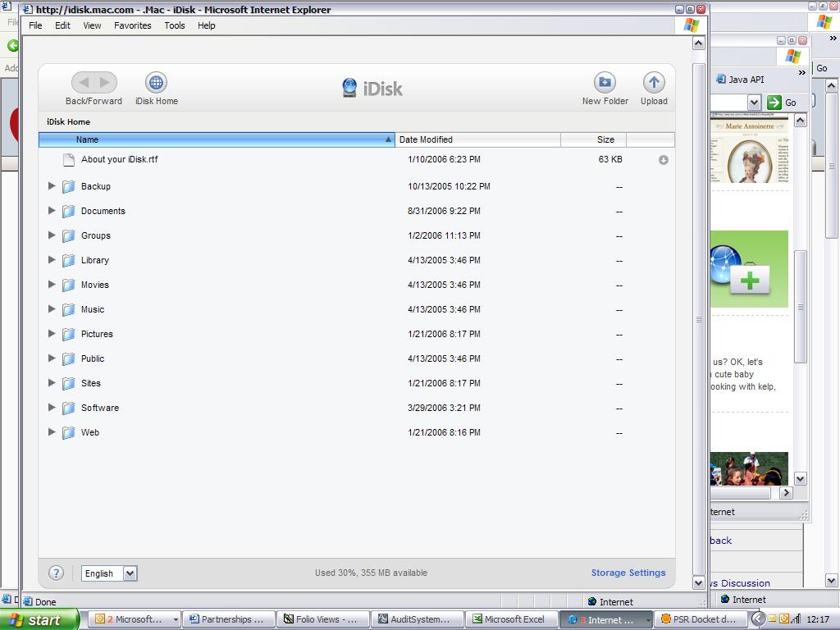Click scroll-up arrow of iDisk window scrollbar
840x630 pixels.
tap(699, 43)
